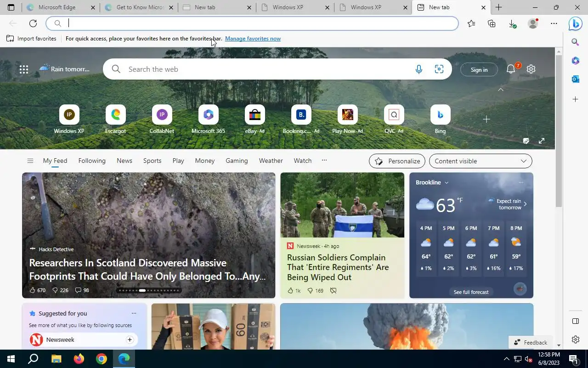Open Collections icon in toolbar

point(492,23)
